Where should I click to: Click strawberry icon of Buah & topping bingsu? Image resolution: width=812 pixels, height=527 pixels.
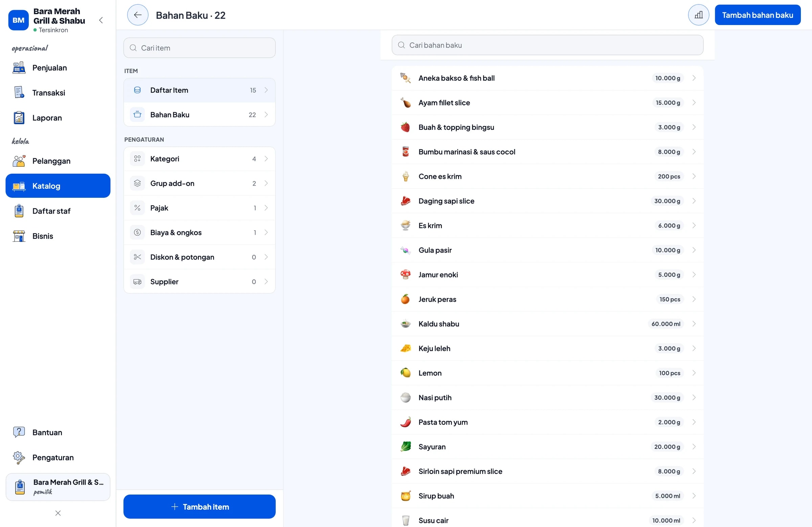coord(405,127)
